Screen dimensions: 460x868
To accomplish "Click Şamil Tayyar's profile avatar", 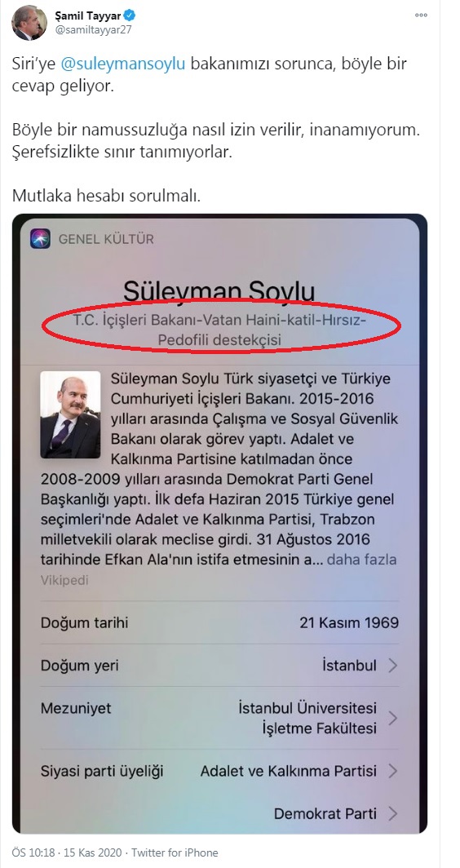I will point(29,24).
